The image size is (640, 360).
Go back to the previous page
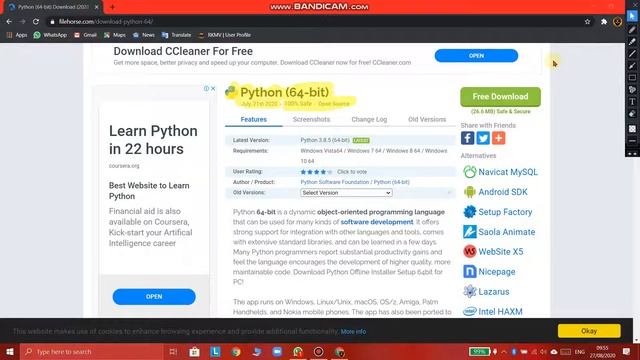(x=9, y=22)
